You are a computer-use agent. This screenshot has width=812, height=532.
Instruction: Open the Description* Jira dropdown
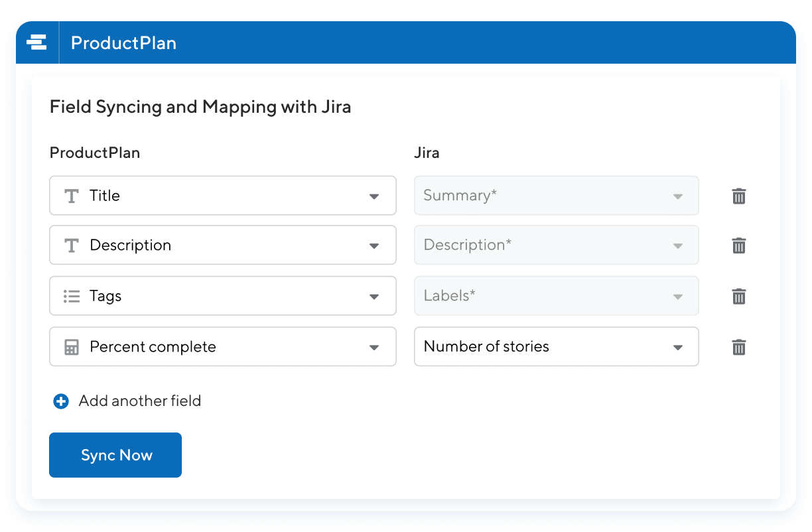556,245
